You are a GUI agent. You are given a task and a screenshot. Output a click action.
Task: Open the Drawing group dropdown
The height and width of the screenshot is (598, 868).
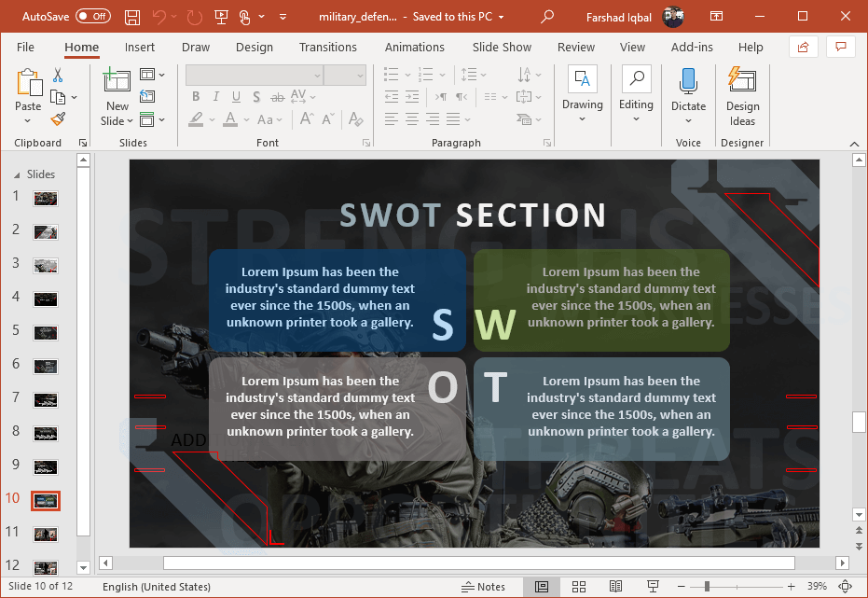582,120
